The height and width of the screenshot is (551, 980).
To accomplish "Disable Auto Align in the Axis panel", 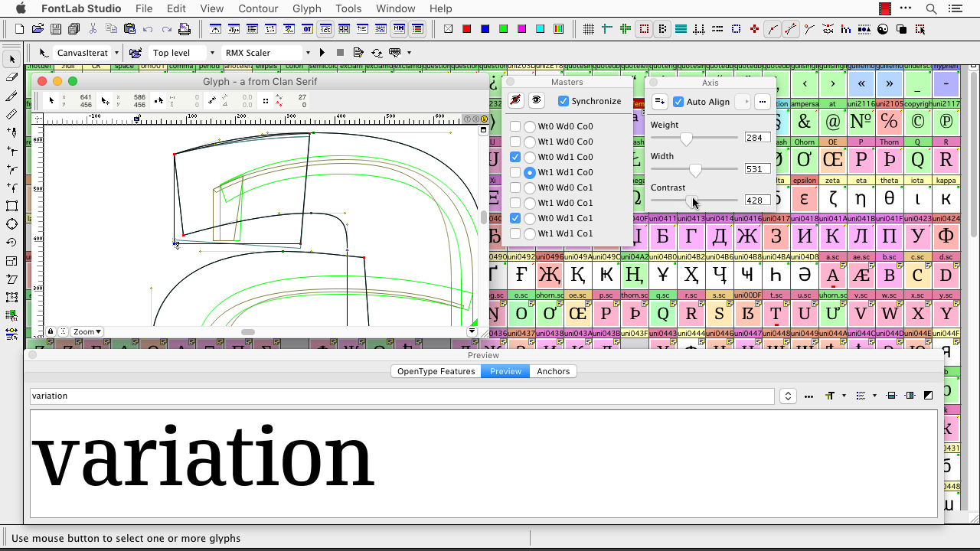I will click(678, 101).
